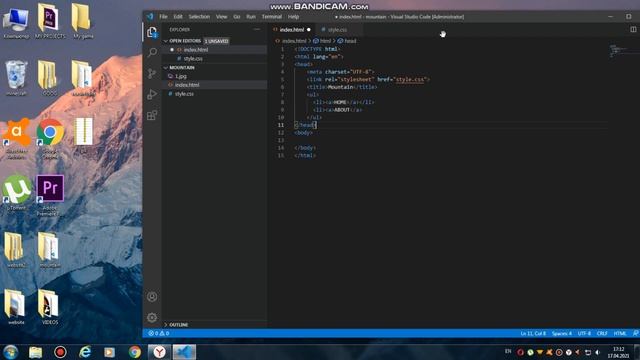Click the Bandicam record icon in taskbar
Viewport: 640px width, 360px height.
coord(60,352)
